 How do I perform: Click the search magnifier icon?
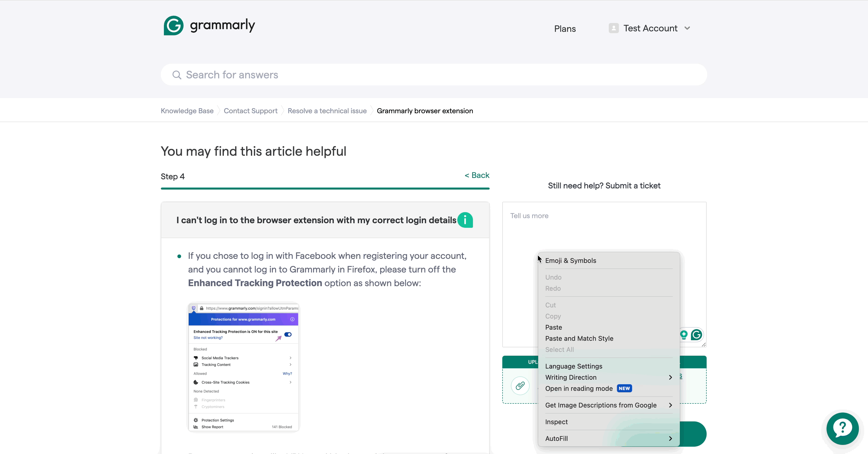pyautogui.click(x=177, y=75)
